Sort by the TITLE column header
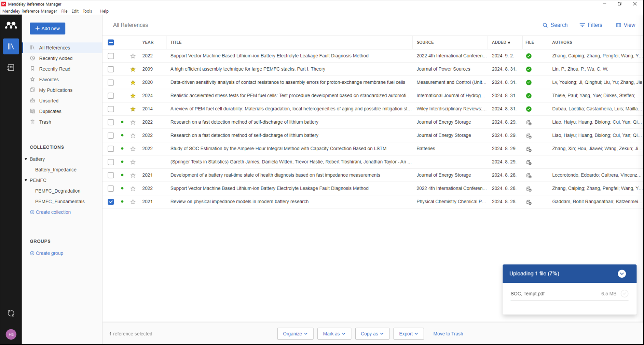 tap(176, 42)
